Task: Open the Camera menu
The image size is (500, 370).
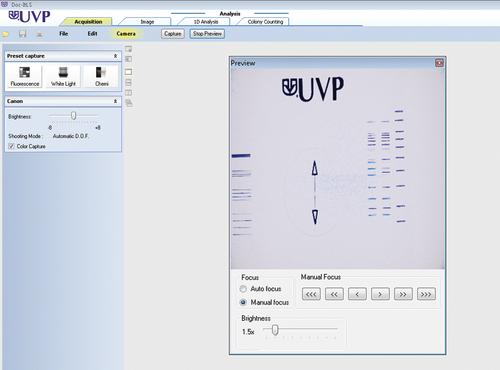Action: click(x=126, y=34)
